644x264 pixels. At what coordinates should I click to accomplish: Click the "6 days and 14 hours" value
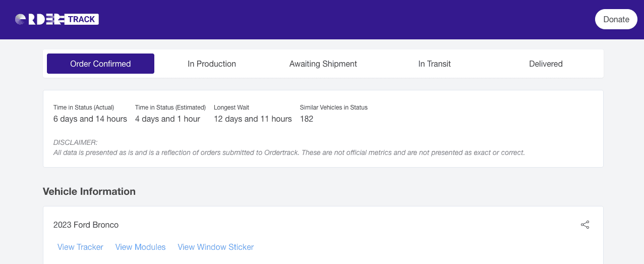[90, 119]
